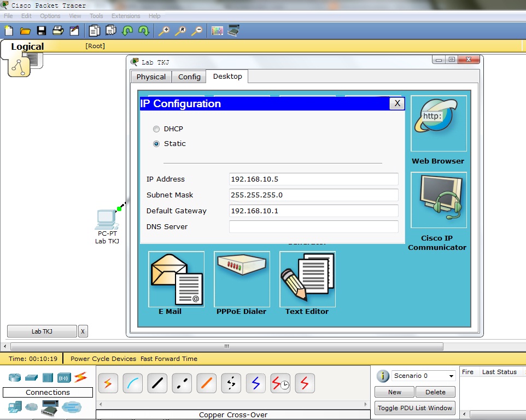Click the scenario info 'i' icon

[x=383, y=376]
